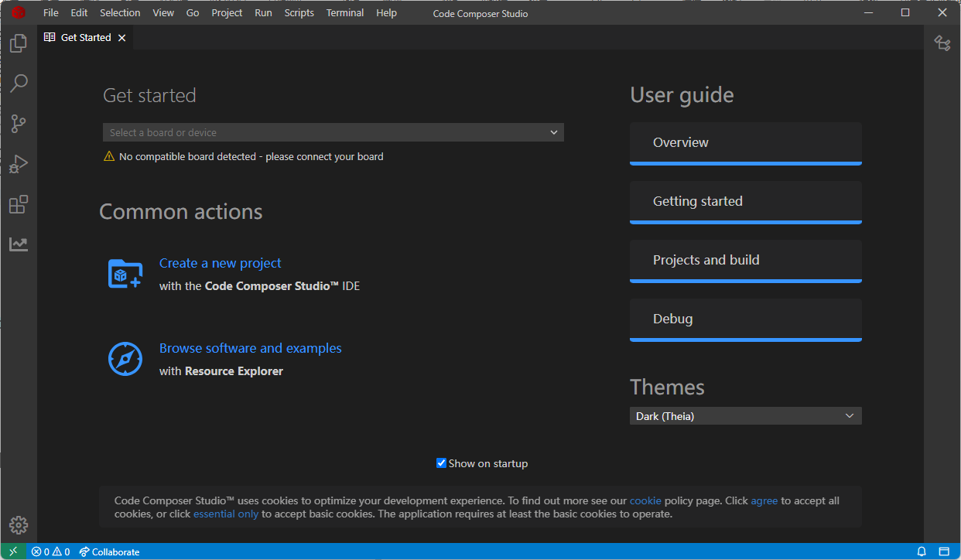Select the Get Started tab
Image resolution: width=961 pixels, height=560 pixels.
point(85,37)
